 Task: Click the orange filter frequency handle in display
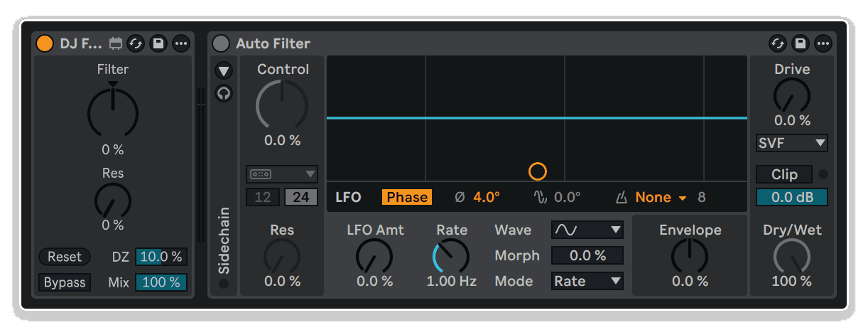point(538,171)
